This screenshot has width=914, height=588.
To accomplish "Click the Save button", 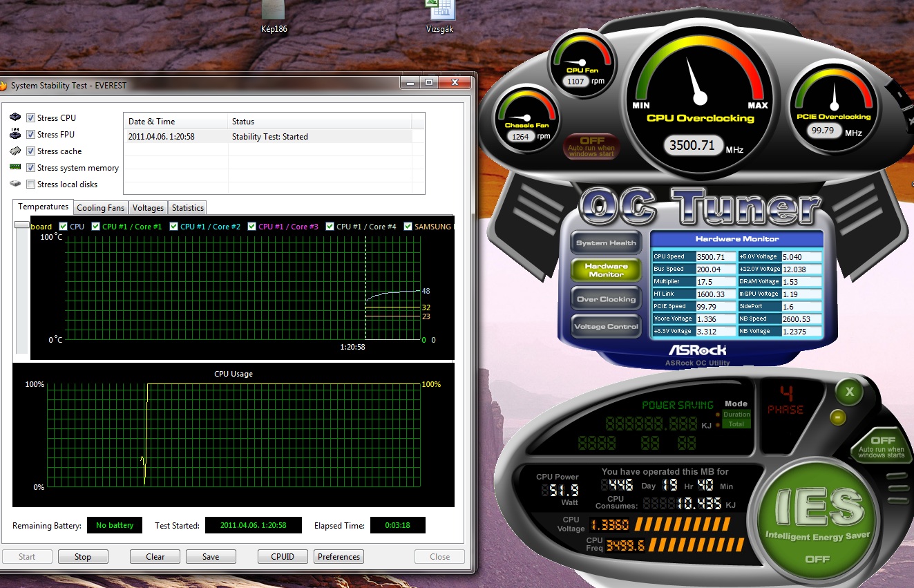I will coord(211,557).
